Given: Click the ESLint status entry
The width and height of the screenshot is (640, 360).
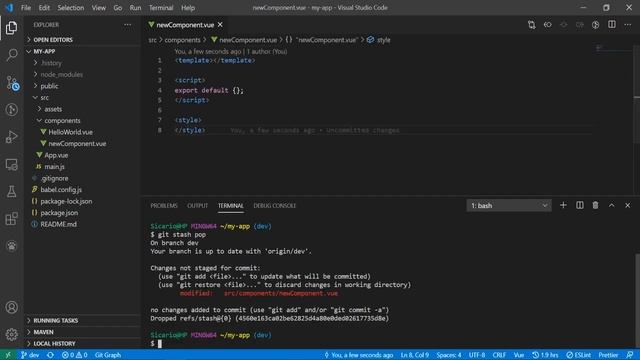Looking at the screenshot, I should coord(578,355).
